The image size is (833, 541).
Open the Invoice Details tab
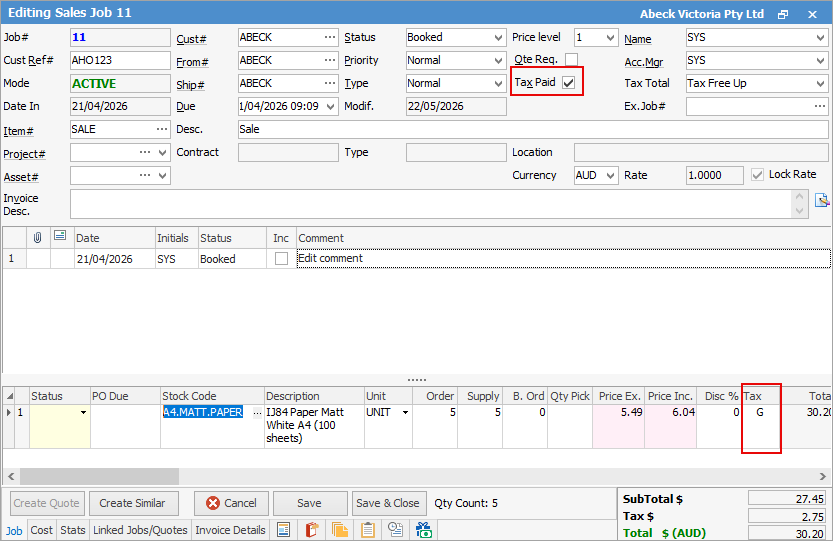[x=230, y=530]
